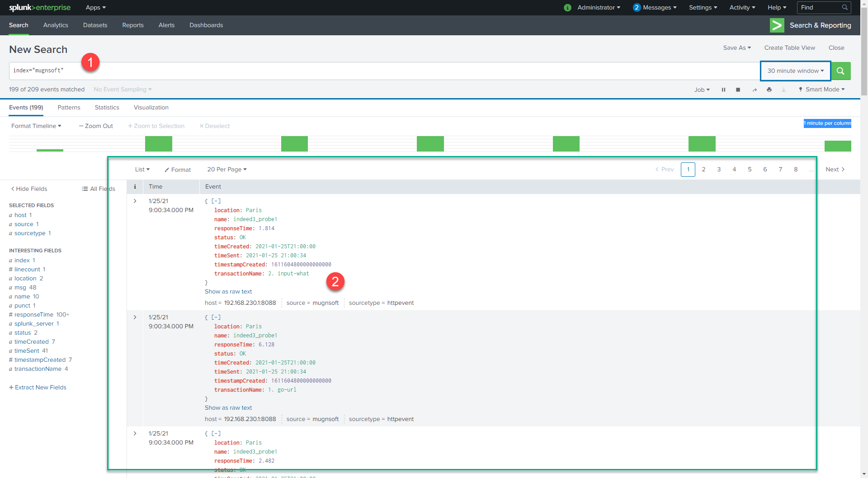Viewport: 868px width, 478px height.
Task: Open the No Event Sampling dropdown
Action: click(123, 90)
